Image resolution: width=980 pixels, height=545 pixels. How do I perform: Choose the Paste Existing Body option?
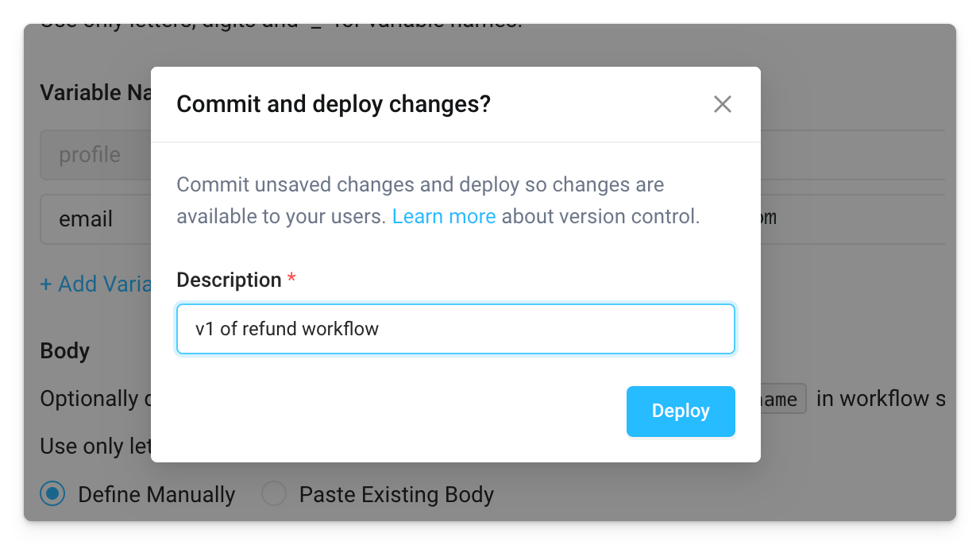[273, 493]
